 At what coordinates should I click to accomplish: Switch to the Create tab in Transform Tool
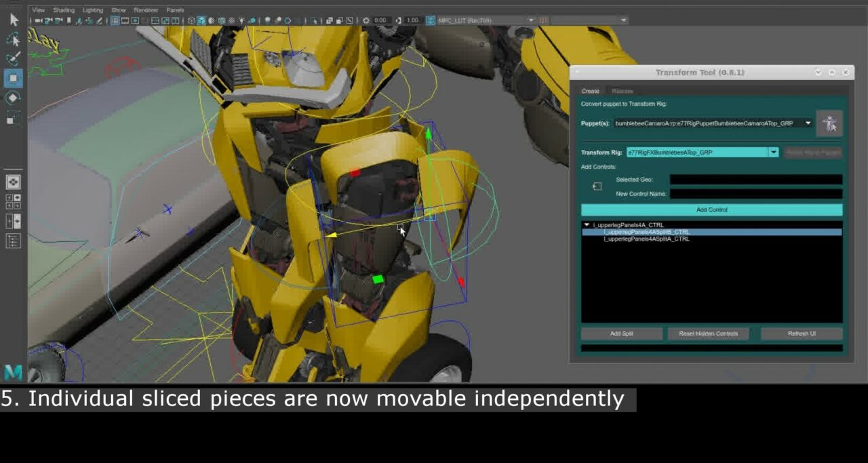tap(591, 91)
